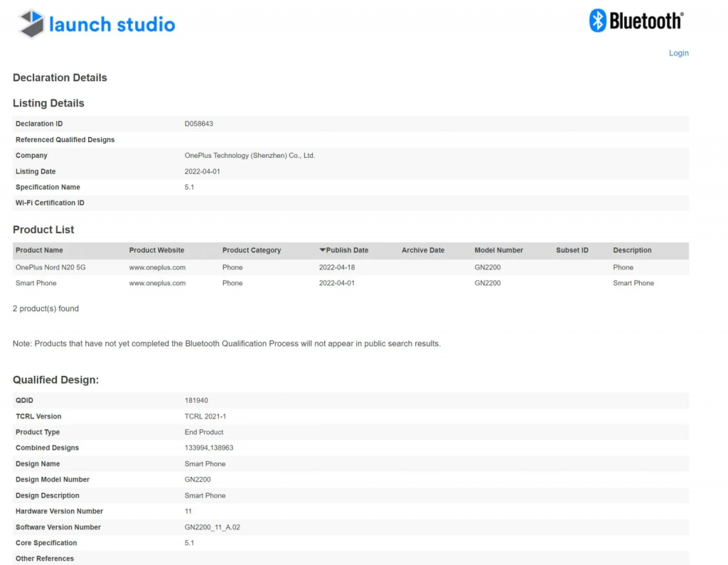Screen dimensions: 728x565
Task: Select publish date 2022-04-01 in product list
Action: pos(336,283)
